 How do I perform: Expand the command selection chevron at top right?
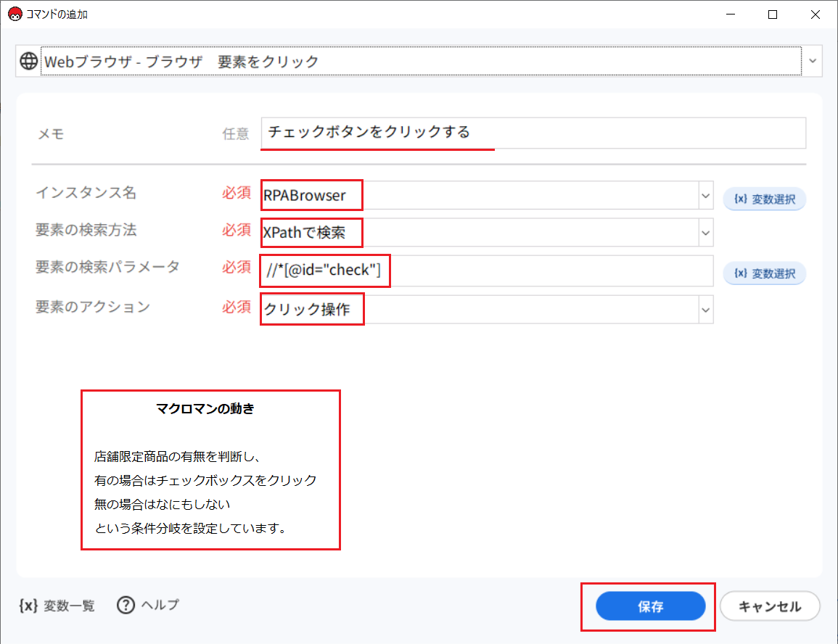(812, 62)
